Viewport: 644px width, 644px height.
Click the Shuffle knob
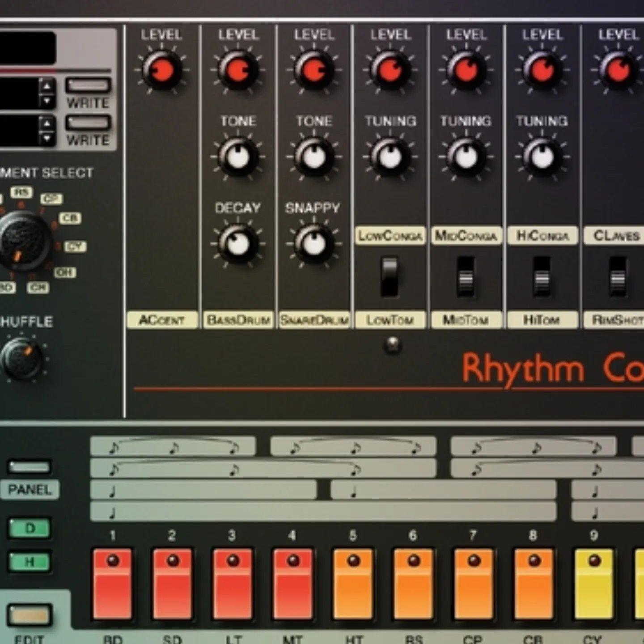22,359
